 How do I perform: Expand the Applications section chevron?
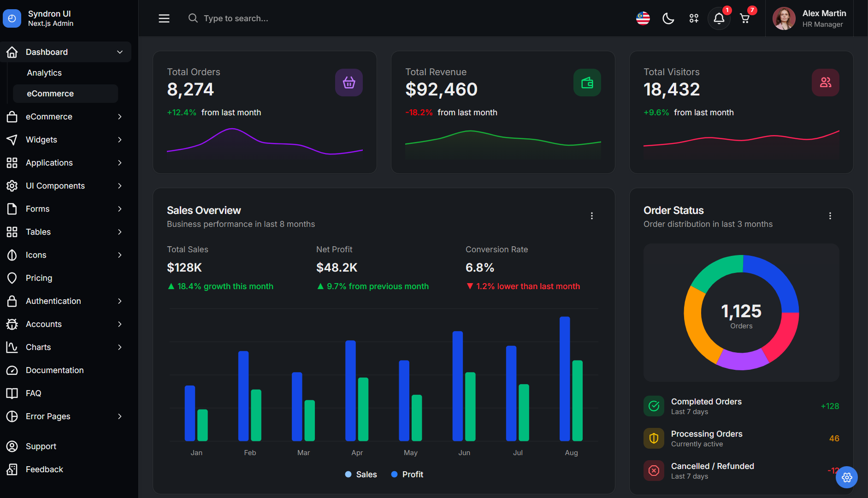(x=120, y=163)
